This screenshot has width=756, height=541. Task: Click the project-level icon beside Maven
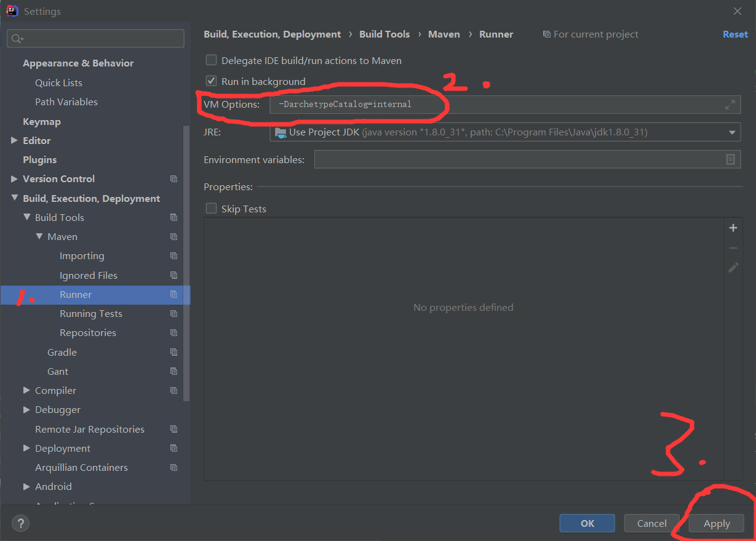(x=173, y=236)
